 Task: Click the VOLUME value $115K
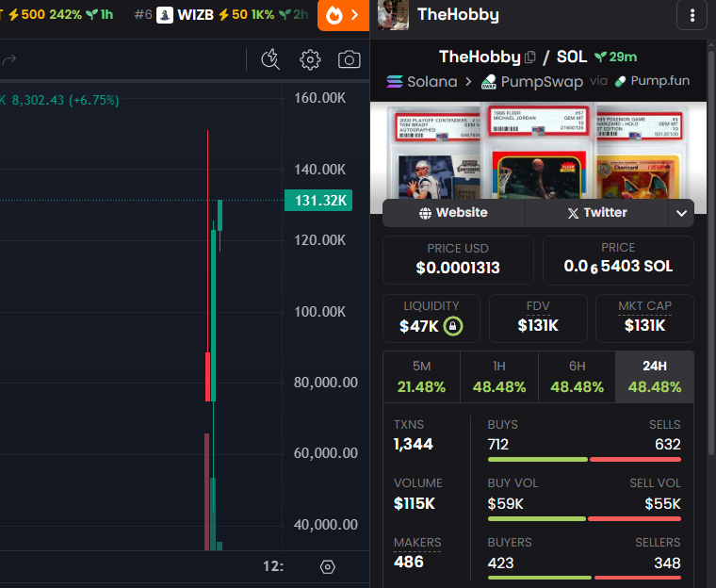(415, 503)
